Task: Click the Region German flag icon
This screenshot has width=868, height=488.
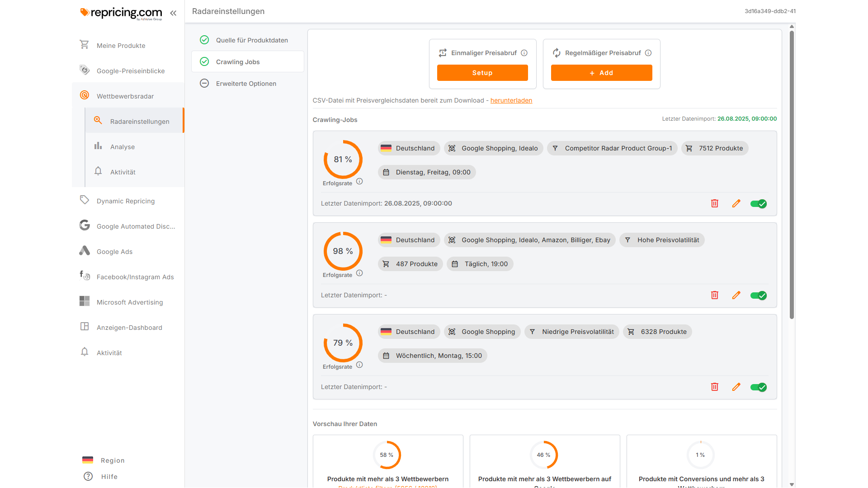Action: click(x=88, y=460)
